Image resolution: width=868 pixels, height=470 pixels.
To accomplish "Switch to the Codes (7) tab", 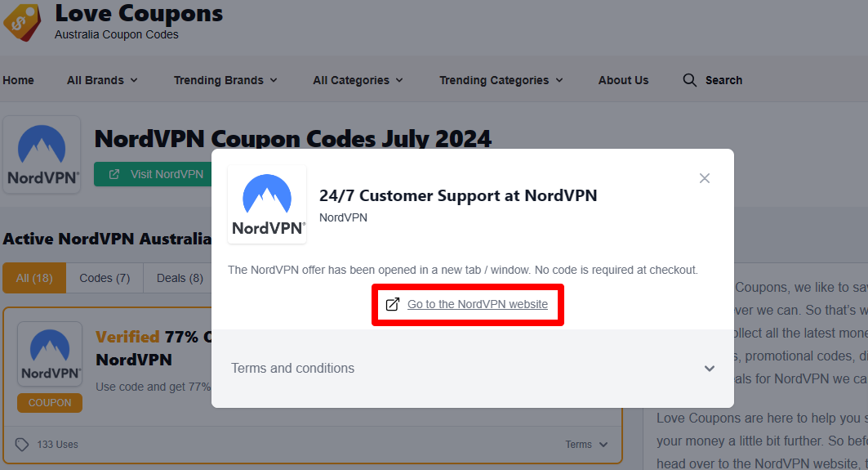I will (105, 278).
